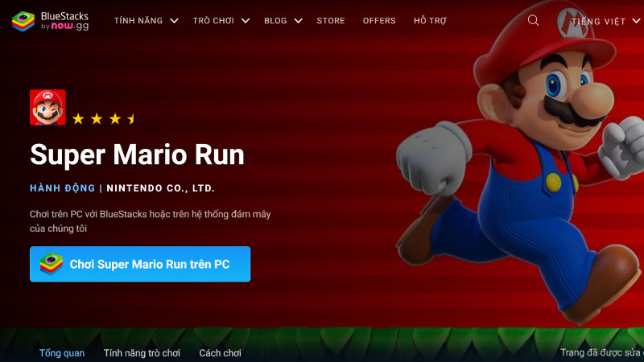This screenshot has height=362, width=644.
Task: Open the TÍNH NĂNG menu item
Action: click(x=138, y=21)
